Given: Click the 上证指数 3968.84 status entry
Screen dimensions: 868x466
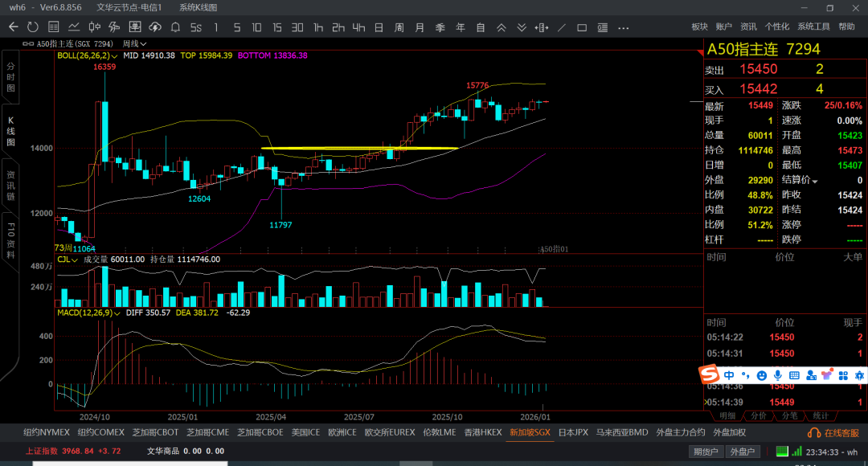Looking at the screenshot, I should coord(73,451).
